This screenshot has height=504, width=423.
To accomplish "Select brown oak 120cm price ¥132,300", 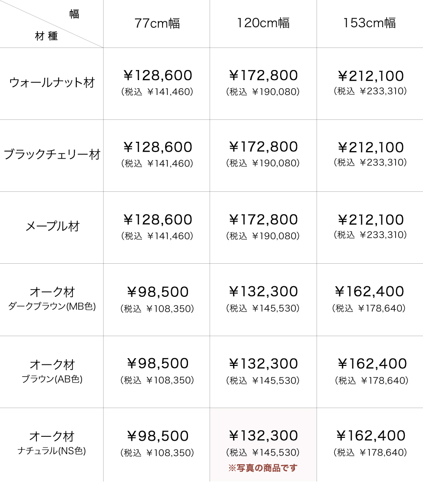I will 263,363.
